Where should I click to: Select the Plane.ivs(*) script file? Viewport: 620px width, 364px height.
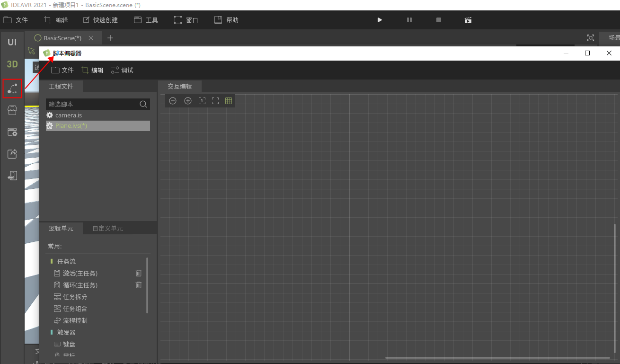[x=98, y=125]
